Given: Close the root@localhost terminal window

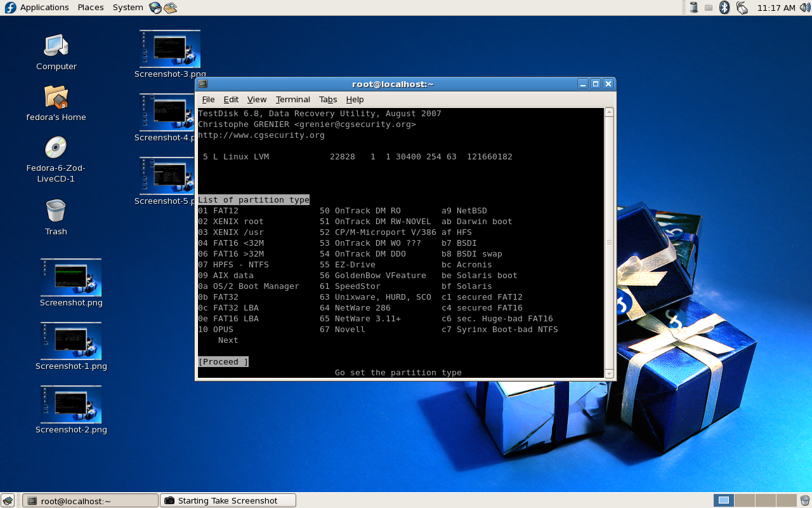Looking at the screenshot, I should tap(608, 84).
